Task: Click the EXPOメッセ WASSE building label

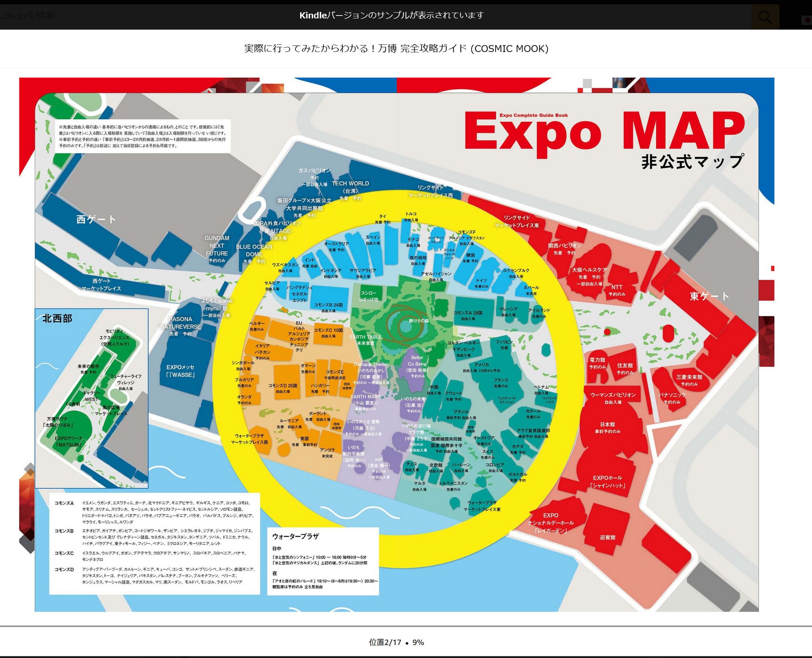Action: [x=180, y=371]
